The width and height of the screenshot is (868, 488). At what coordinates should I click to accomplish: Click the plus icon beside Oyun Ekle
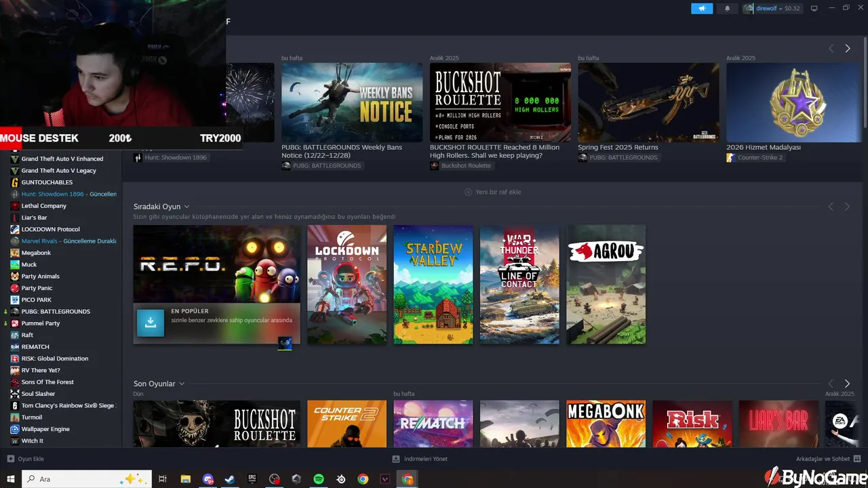(10, 459)
